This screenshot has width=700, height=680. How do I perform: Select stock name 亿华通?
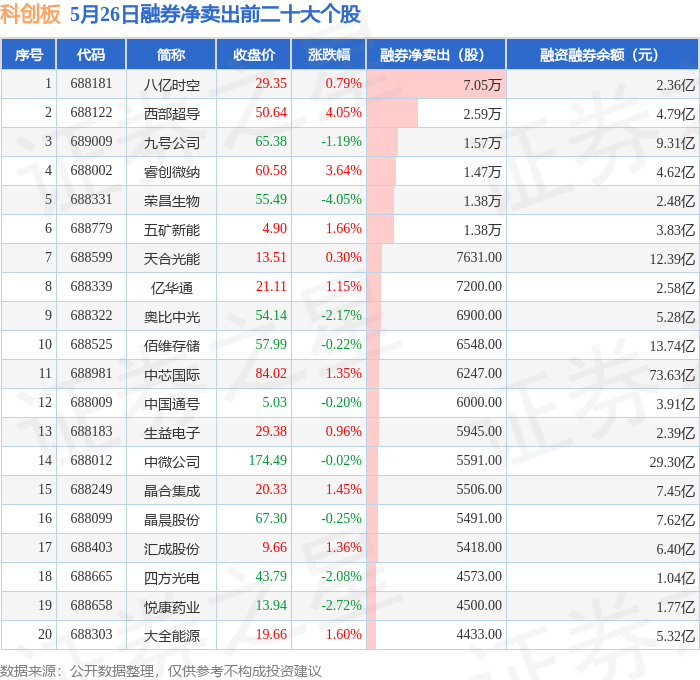tap(172, 288)
